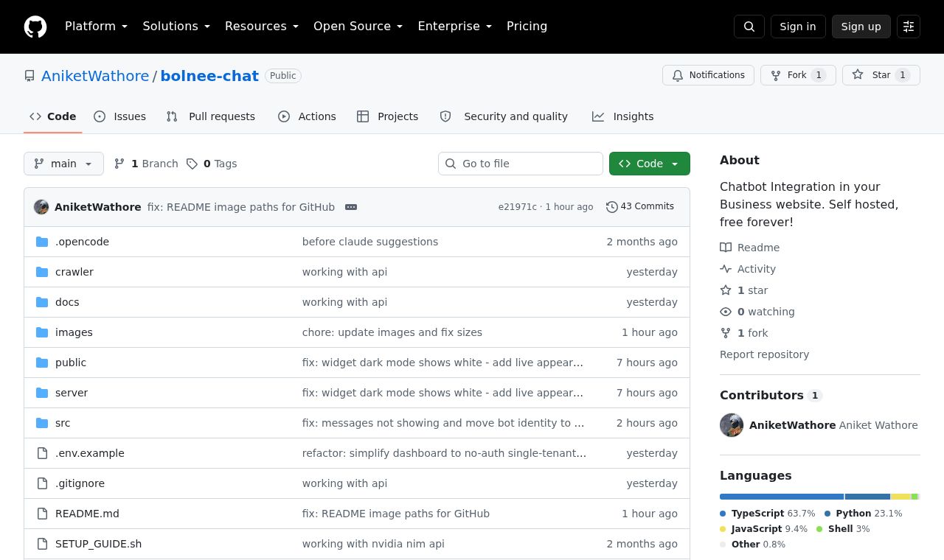Image resolution: width=944 pixels, height=560 pixels.
Task: Open the main branch selector
Action: (63, 164)
